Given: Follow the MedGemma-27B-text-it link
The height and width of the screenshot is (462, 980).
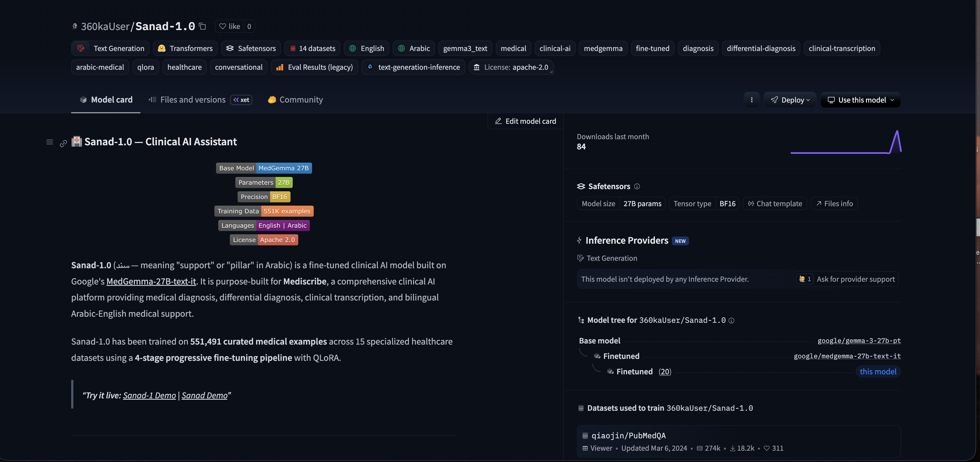Looking at the screenshot, I should pos(151,281).
